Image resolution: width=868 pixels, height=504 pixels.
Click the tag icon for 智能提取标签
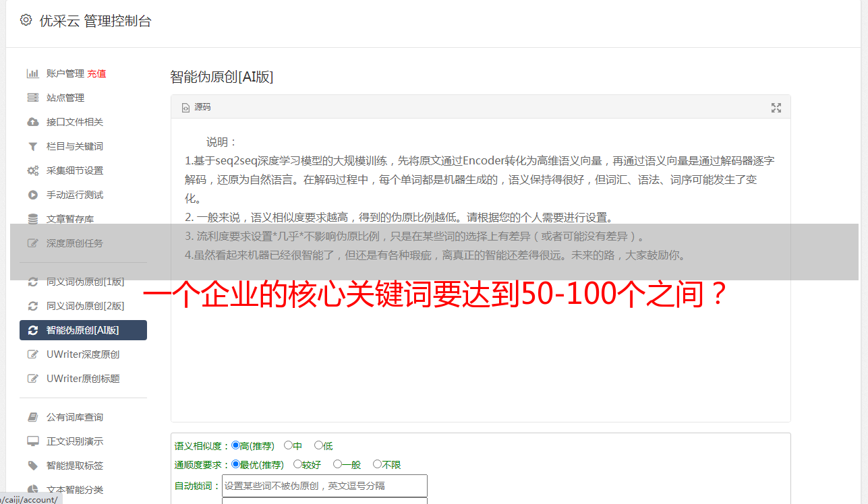click(x=32, y=466)
